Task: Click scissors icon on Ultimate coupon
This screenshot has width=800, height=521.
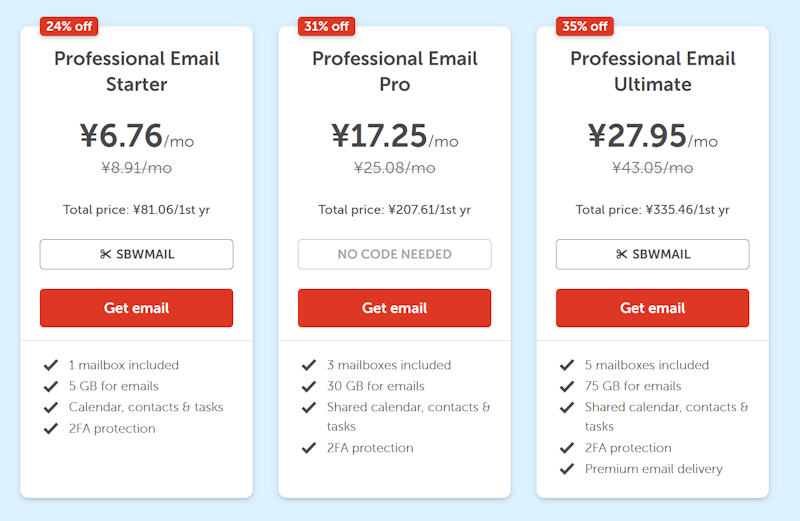Action: click(622, 254)
